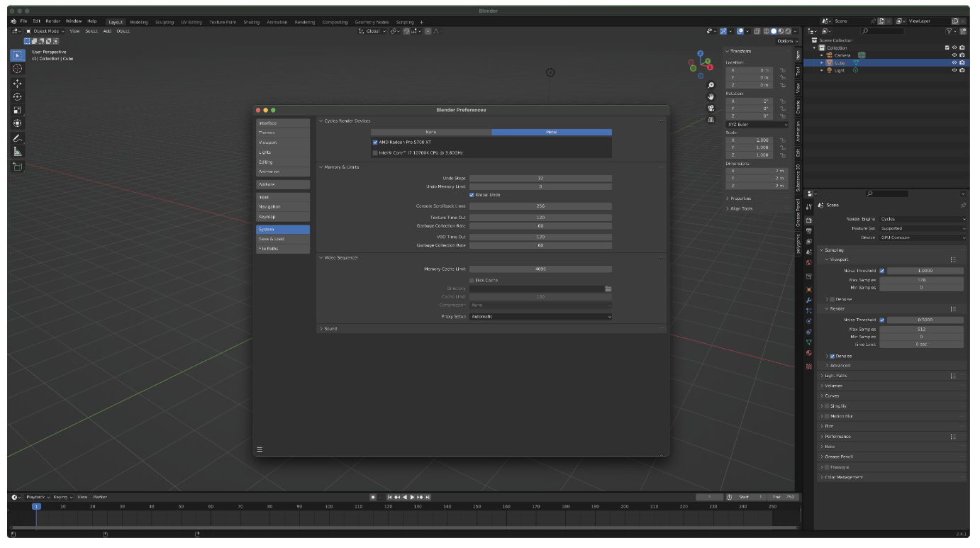Select the Measure tool

(x=18, y=152)
